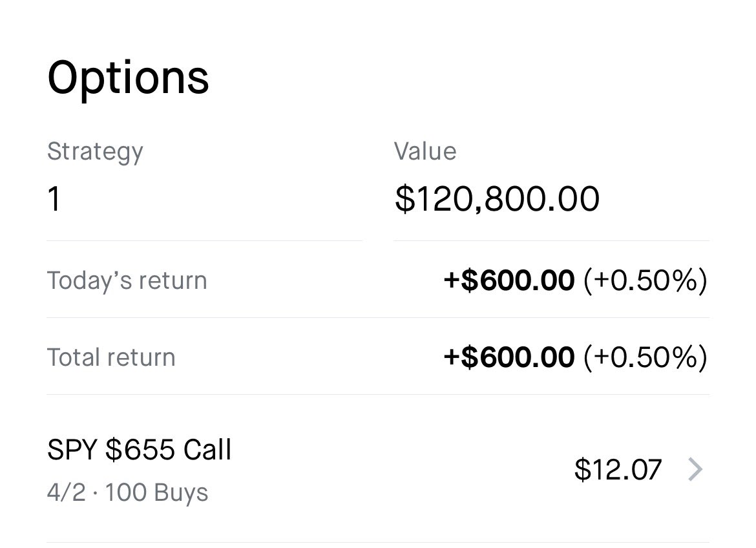Tap the $12.07 option price
Viewport: 756px width, 548px height.
(x=617, y=470)
